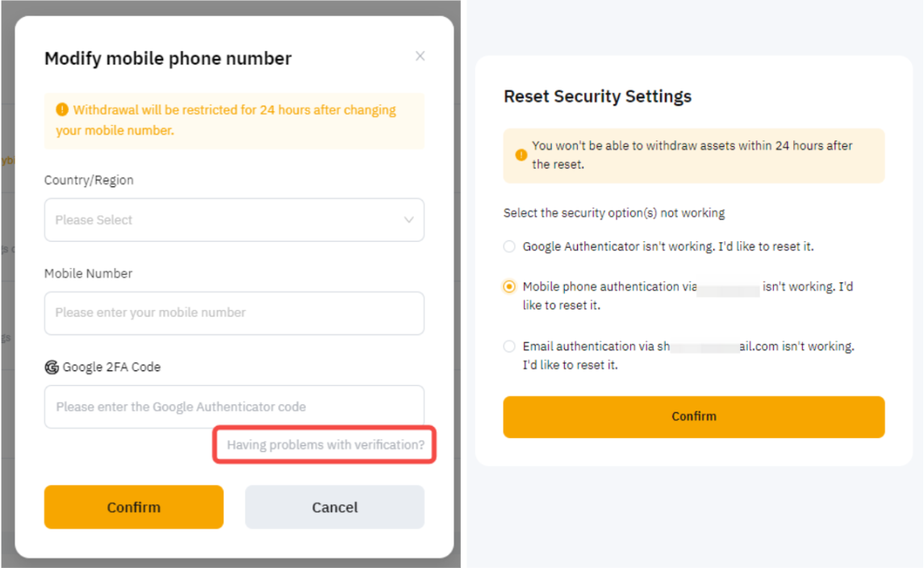The width and height of the screenshot is (924, 568).
Task: Click the warning icon in the reset notice
Action: 521,155
